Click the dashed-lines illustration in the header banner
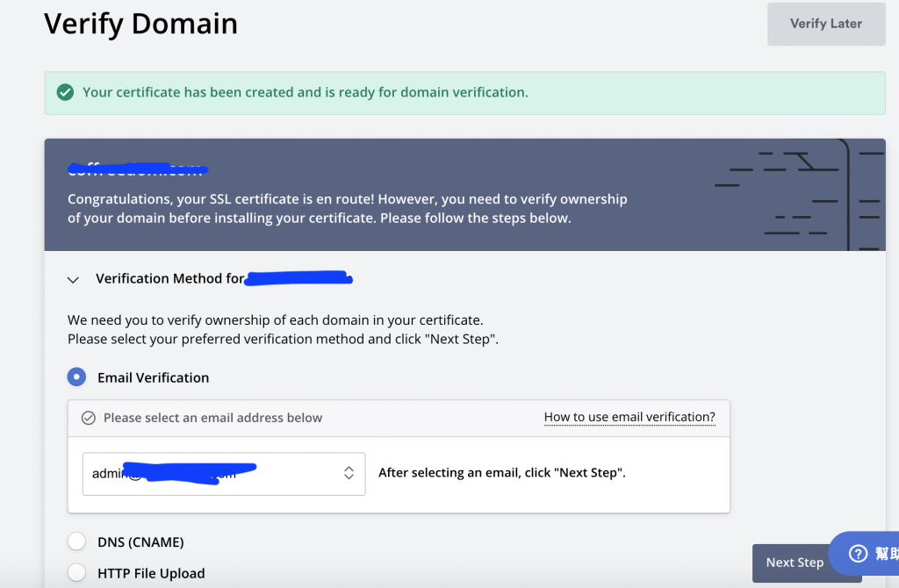The width and height of the screenshot is (899, 588). coord(797,195)
